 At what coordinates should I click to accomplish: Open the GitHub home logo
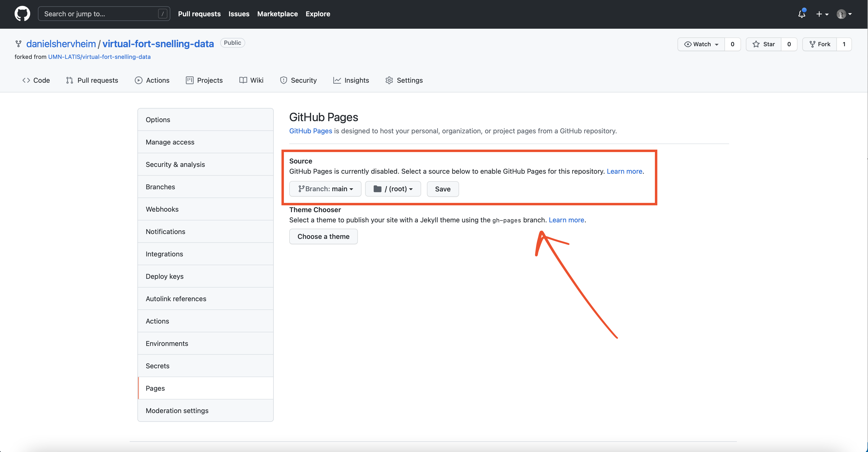(x=22, y=14)
